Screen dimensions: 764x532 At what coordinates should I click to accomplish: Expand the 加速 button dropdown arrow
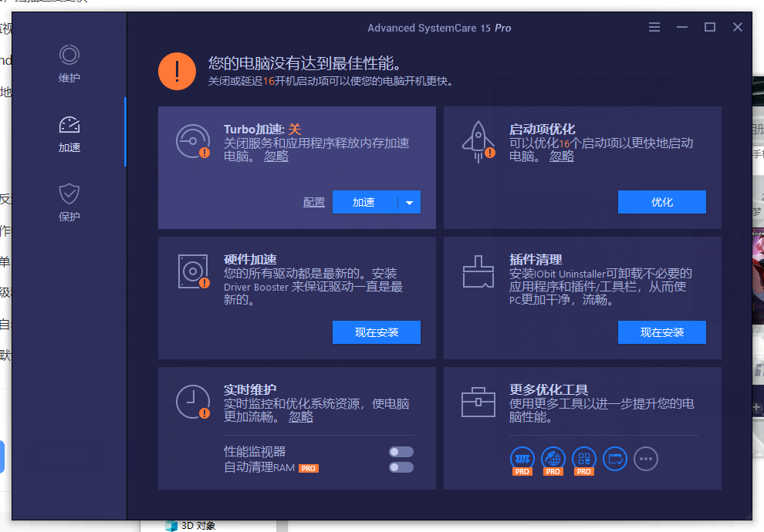[x=409, y=203]
